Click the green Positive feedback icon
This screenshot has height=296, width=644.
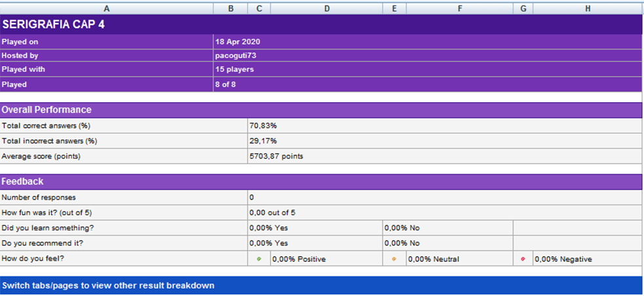point(259,259)
